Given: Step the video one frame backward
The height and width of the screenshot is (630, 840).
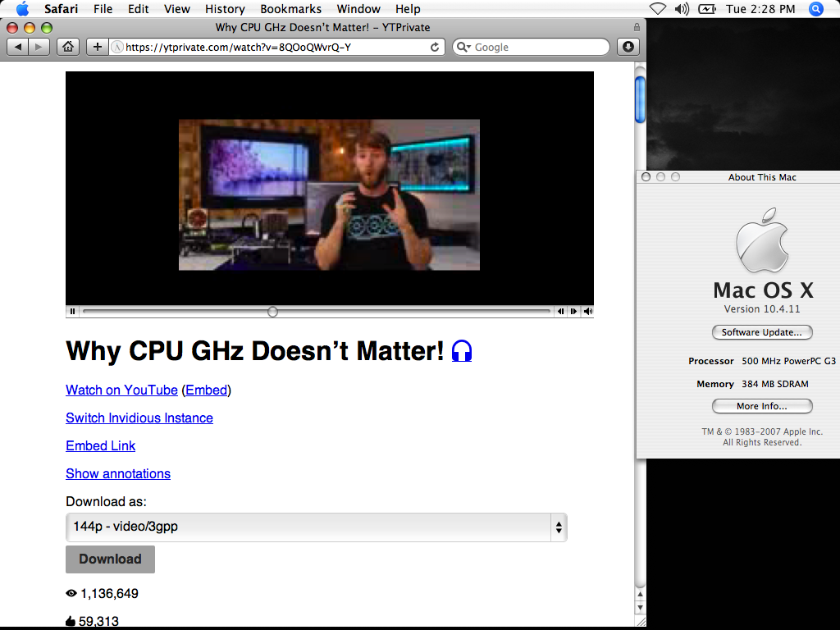Looking at the screenshot, I should pyautogui.click(x=560, y=311).
